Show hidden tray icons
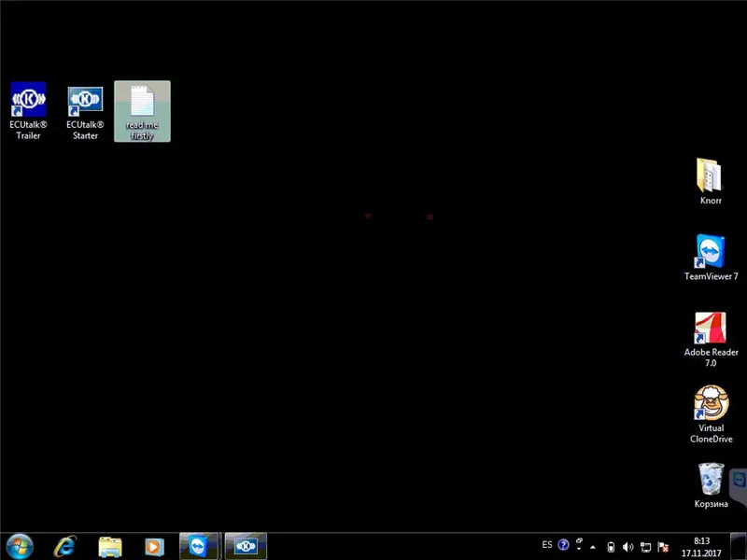The width and height of the screenshot is (747, 560). tap(593, 547)
